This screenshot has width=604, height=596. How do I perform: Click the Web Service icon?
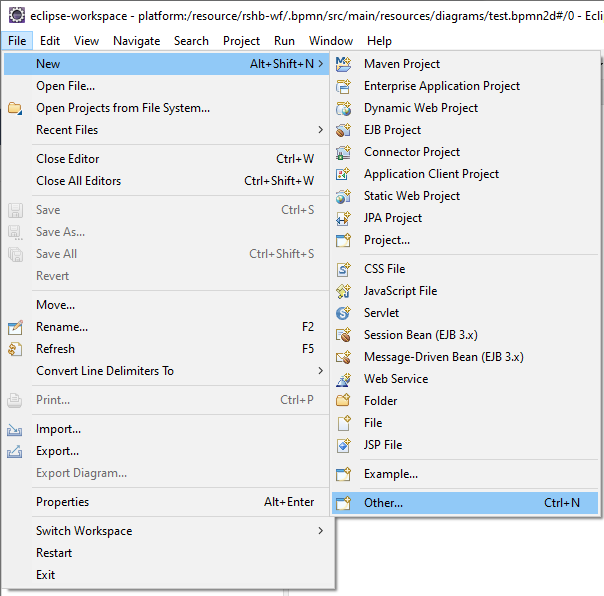[x=343, y=379]
